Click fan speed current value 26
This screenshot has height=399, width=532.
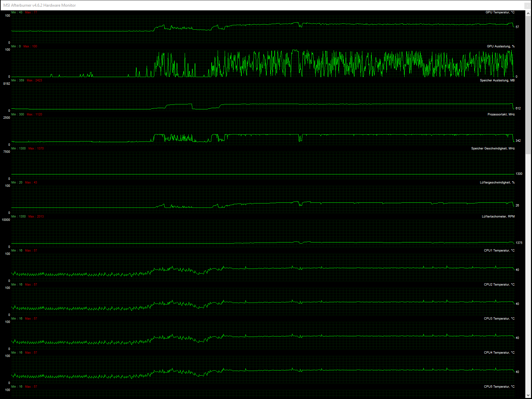(517, 206)
